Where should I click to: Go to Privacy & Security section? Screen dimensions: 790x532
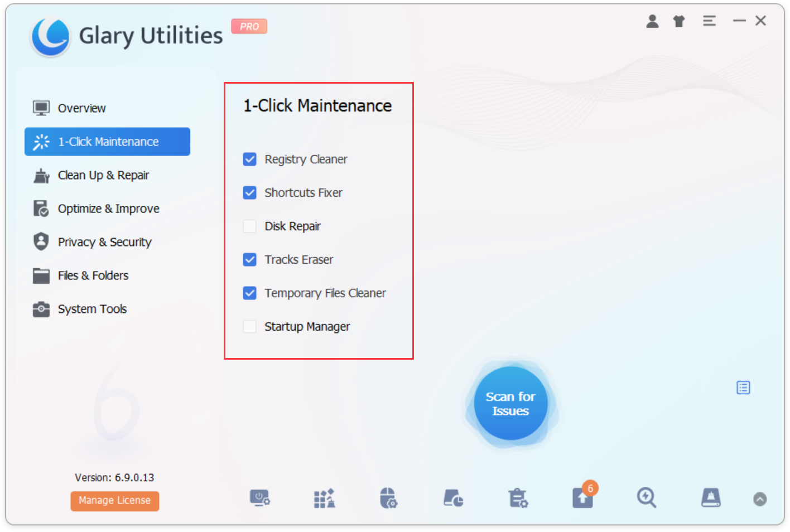tap(104, 242)
